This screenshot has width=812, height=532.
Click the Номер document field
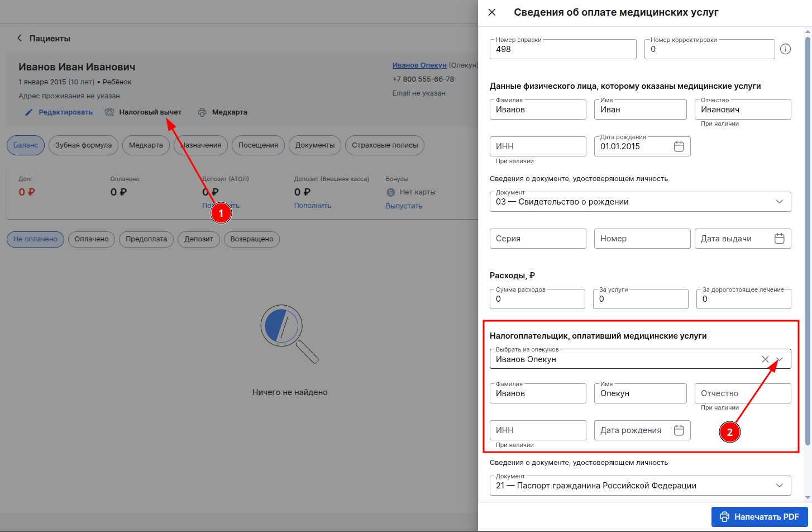pos(642,239)
